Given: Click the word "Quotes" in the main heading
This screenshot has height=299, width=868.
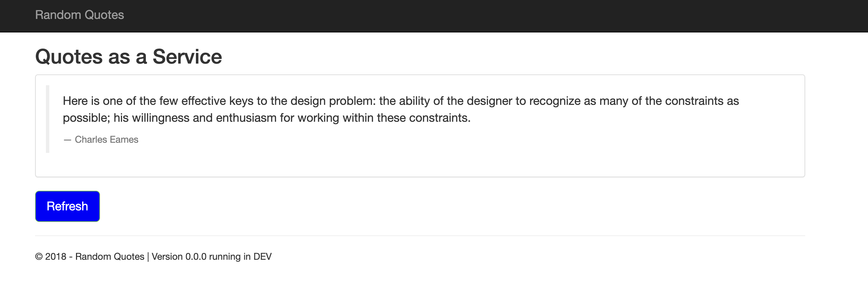Looking at the screenshot, I should click(x=69, y=56).
